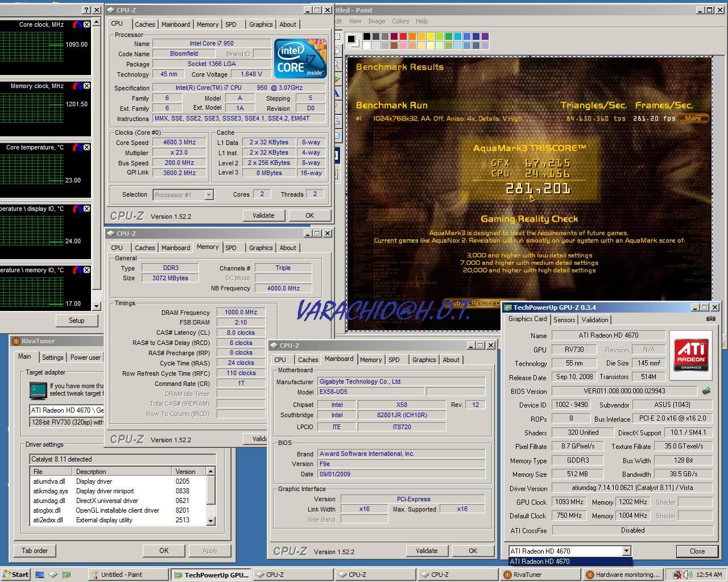Select atioglxx.dll row in driver list
Viewport: 728px width, 582px height.
(118, 510)
